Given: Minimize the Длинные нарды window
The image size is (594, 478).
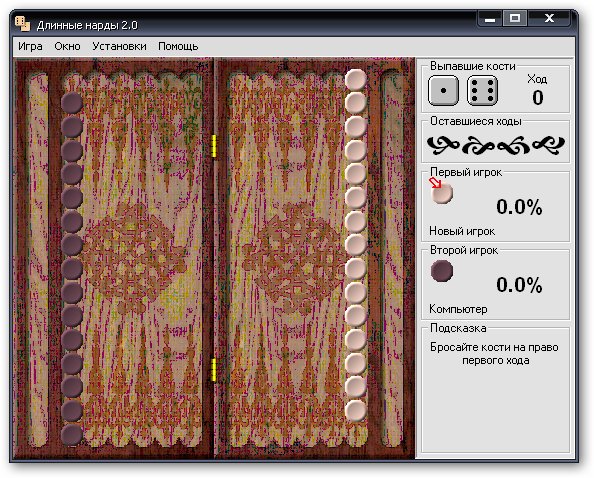Looking at the screenshot, I should [x=490, y=19].
